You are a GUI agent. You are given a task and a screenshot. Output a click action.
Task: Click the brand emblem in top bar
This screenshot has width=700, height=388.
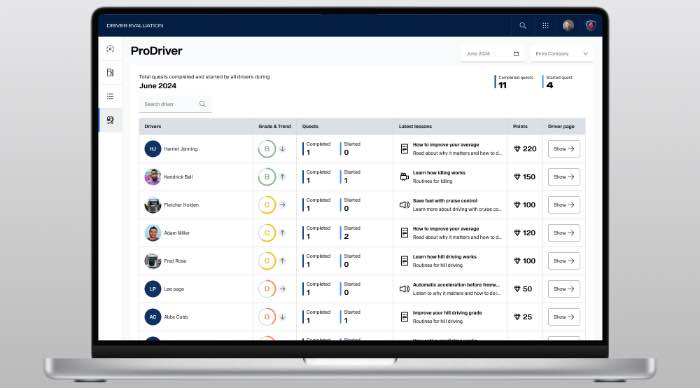click(591, 25)
